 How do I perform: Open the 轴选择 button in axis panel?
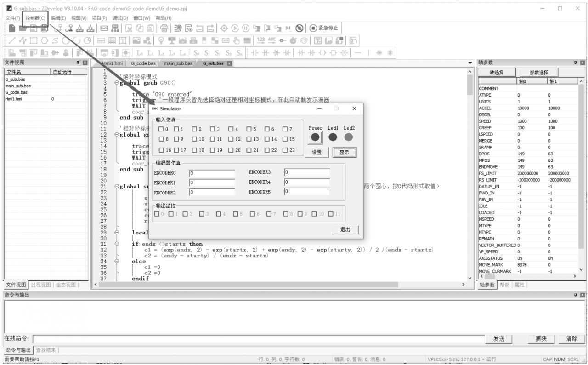click(497, 72)
